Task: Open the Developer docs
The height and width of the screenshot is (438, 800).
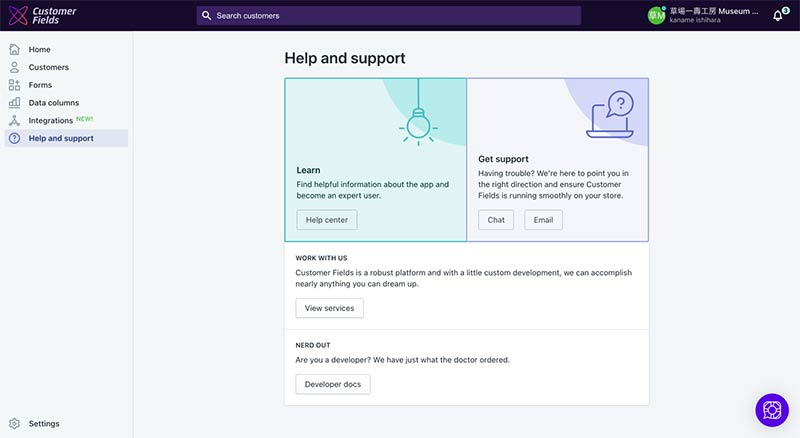Action: click(332, 384)
